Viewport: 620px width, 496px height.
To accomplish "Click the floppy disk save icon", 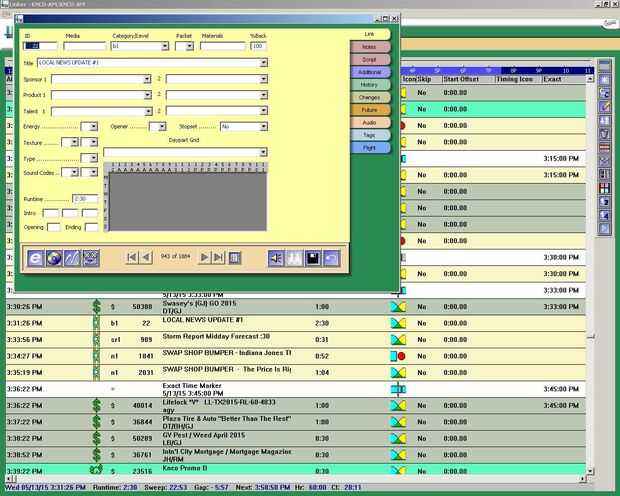I will click(x=313, y=258).
